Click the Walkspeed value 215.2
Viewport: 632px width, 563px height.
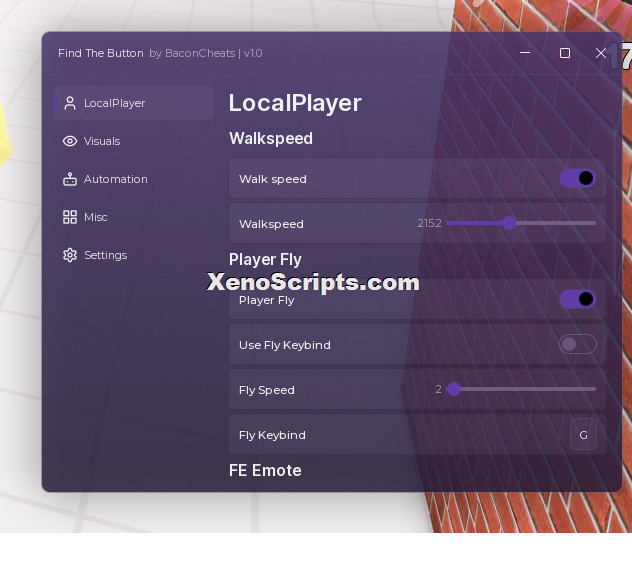click(x=429, y=223)
